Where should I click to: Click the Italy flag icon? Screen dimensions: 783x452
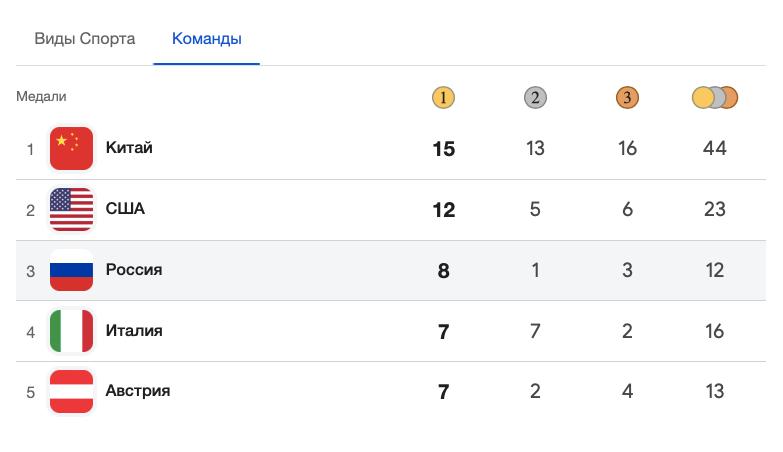(71, 331)
